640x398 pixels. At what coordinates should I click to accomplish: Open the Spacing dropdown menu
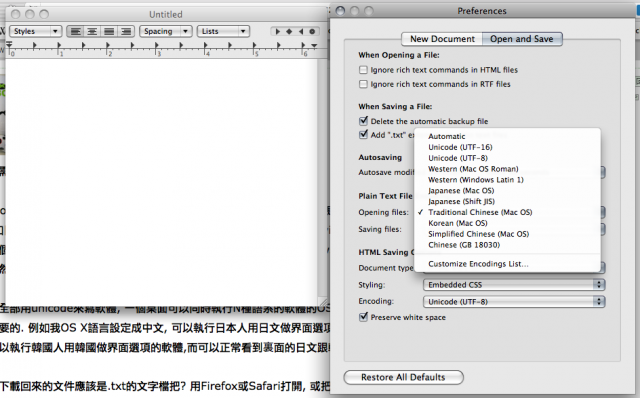166,31
